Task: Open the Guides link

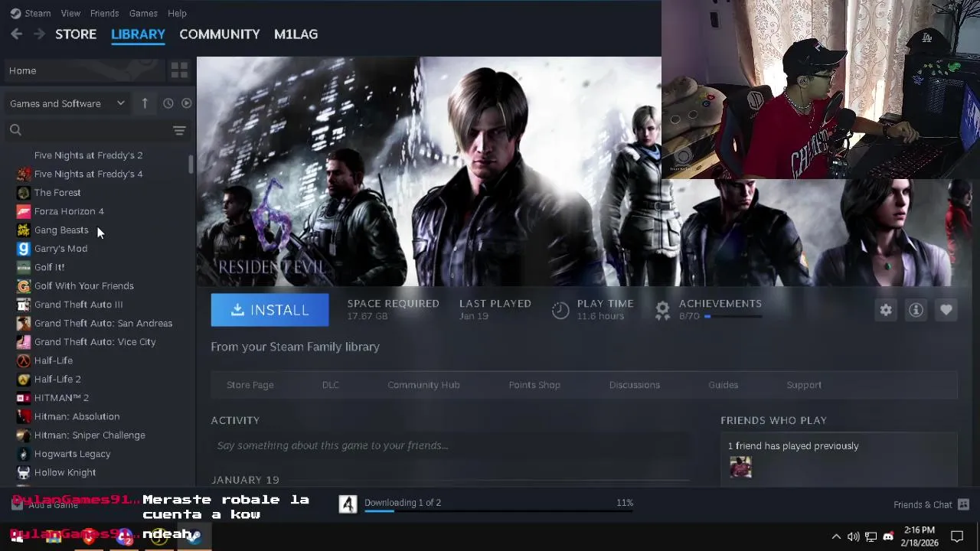Action: pyautogui.click(x=723, y=385)
